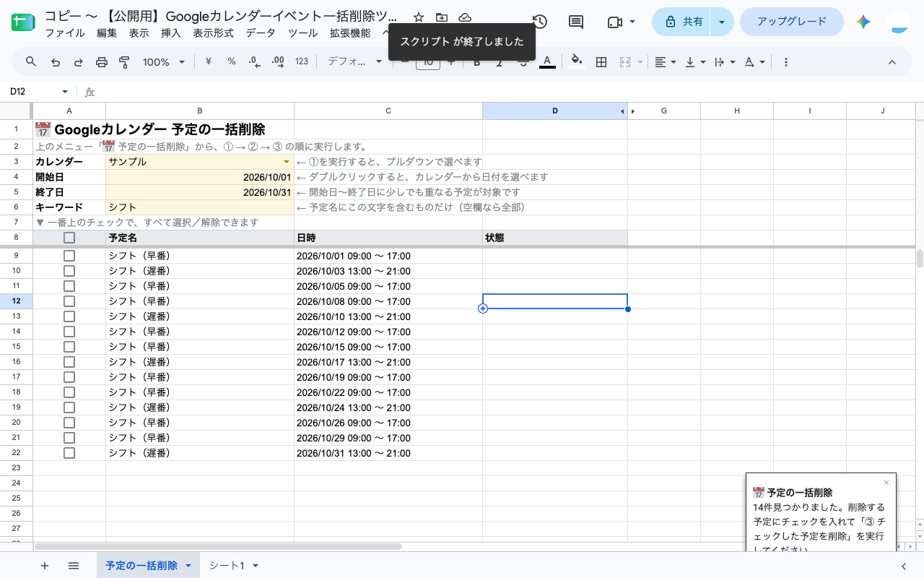Open the name box dropdown arrow
The image size is (924, 578).
pyautogui.click(x=65, y=92)
